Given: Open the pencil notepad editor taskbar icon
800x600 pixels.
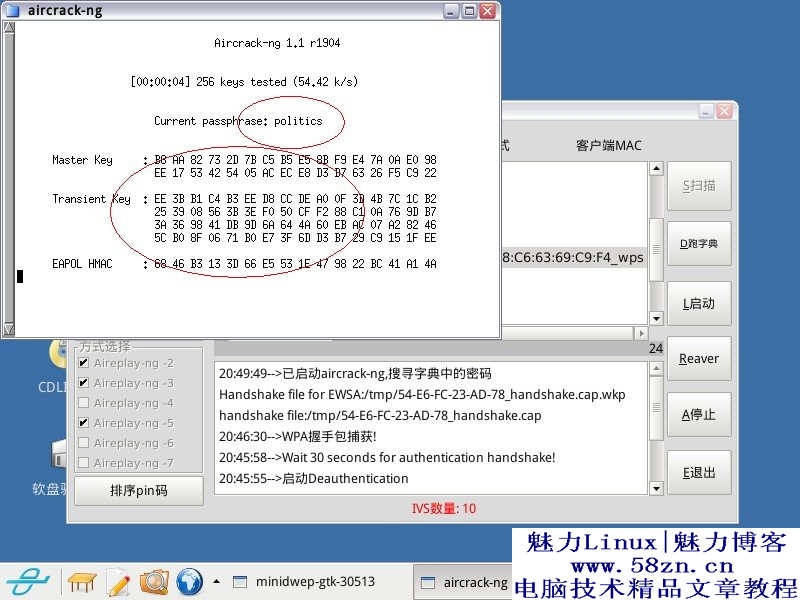Looking at the screenshot, I should click(118, 582).
